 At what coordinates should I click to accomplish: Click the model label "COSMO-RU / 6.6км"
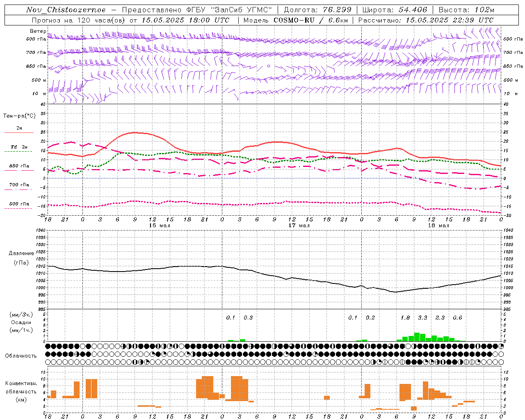310,20
